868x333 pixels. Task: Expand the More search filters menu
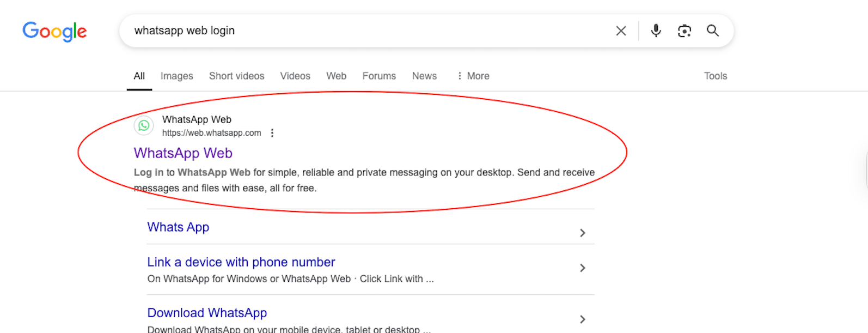473,76
